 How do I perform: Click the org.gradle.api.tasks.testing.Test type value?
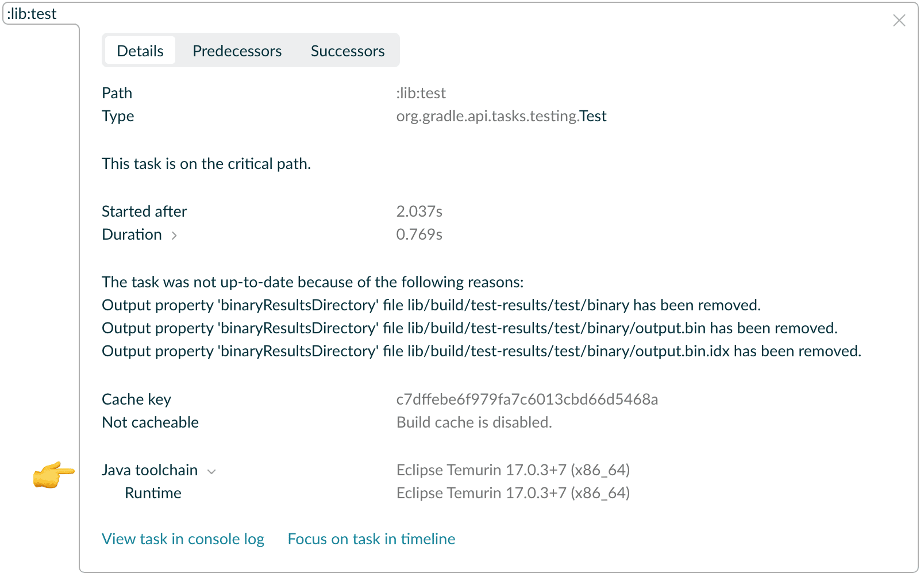coord(501,116)
